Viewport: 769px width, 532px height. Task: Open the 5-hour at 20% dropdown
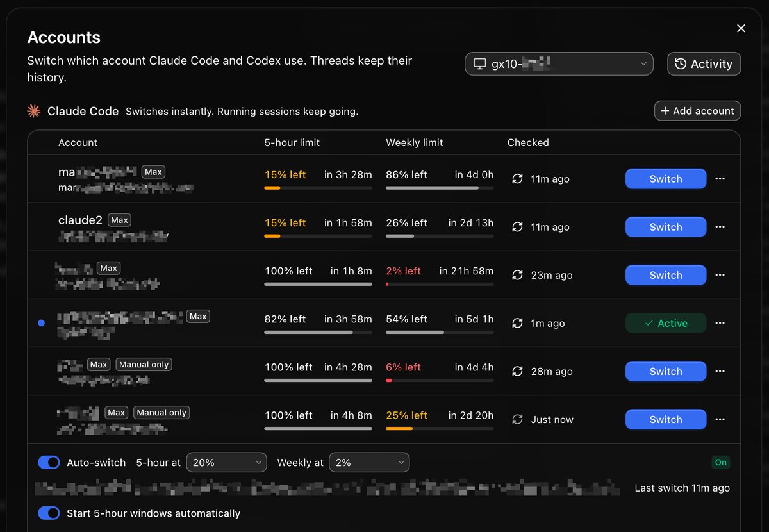(227, 462)
